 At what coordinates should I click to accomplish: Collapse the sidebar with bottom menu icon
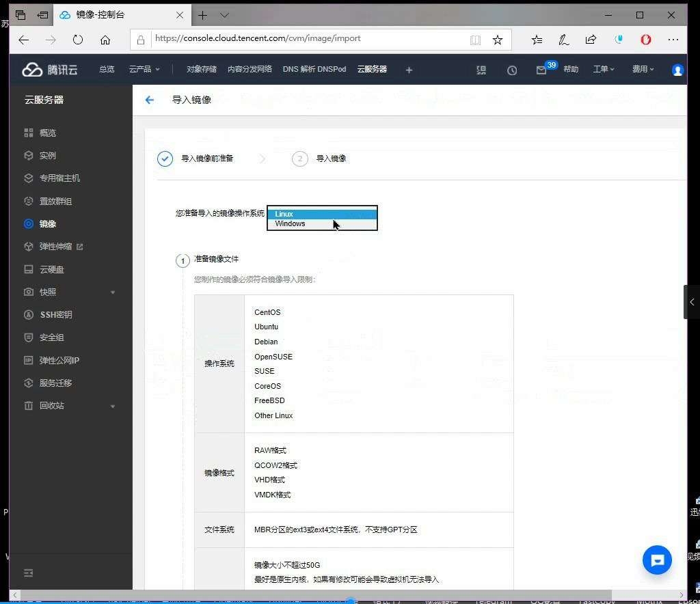tap(28, 573)
